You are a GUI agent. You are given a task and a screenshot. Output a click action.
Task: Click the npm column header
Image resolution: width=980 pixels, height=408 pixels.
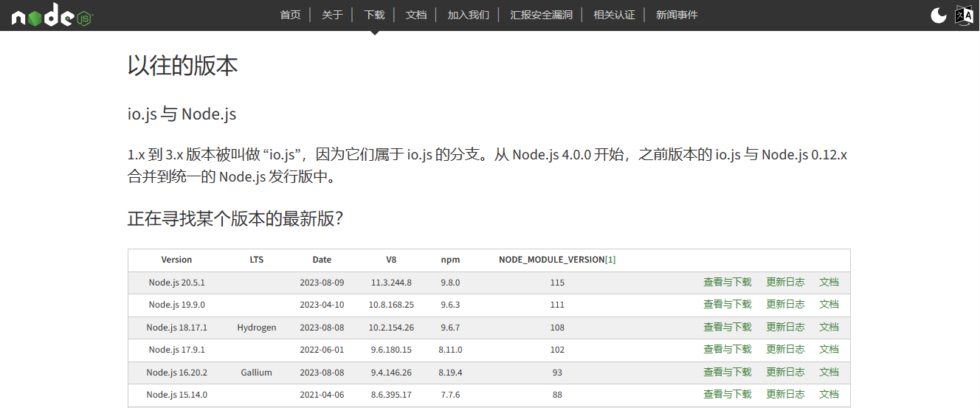coord(450,260)
